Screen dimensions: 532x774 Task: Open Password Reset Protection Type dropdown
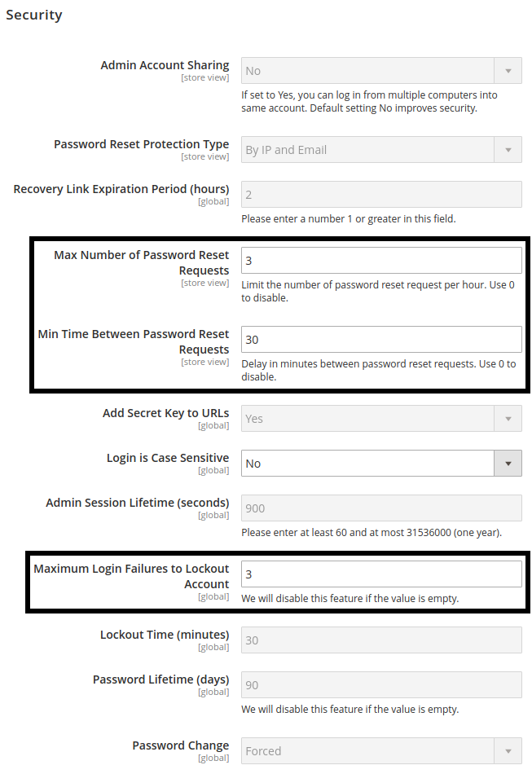pos(381,150)
